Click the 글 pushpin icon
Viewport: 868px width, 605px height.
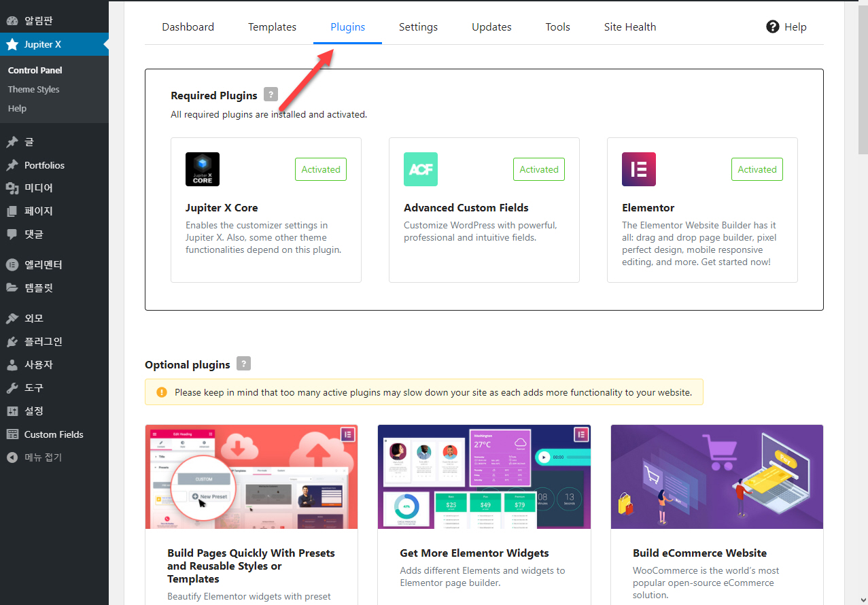(x=12, y=142)
